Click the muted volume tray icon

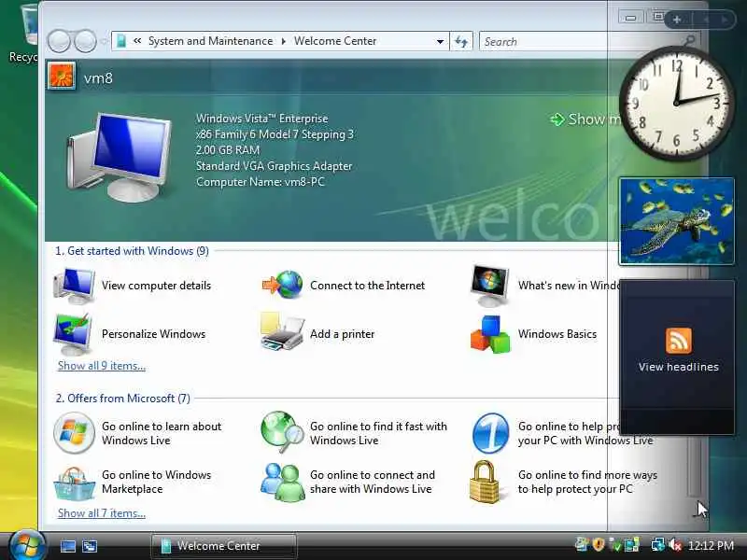click(675, 545)
